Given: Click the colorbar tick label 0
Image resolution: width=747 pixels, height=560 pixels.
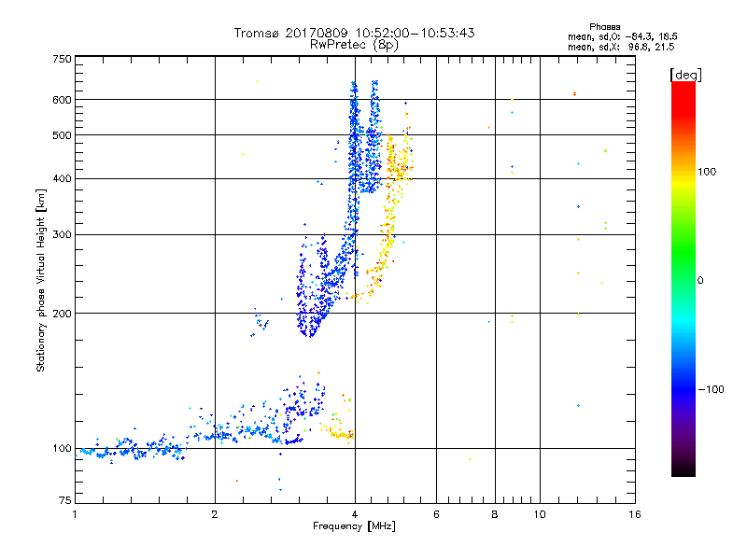Looking at the screenshot, I should (700, 280).
